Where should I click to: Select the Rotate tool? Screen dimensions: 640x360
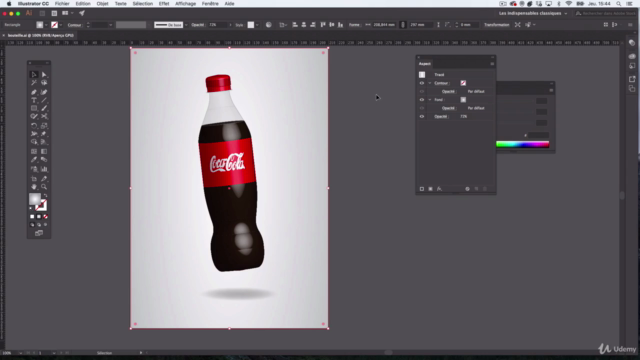pyautogui.click(x=34, y=126)
